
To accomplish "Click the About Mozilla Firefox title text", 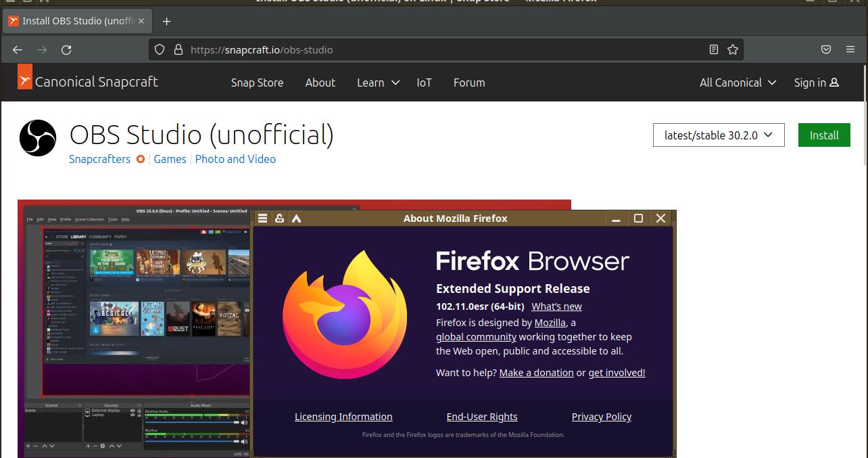I will pyautogui.click(x=455, y=219).
